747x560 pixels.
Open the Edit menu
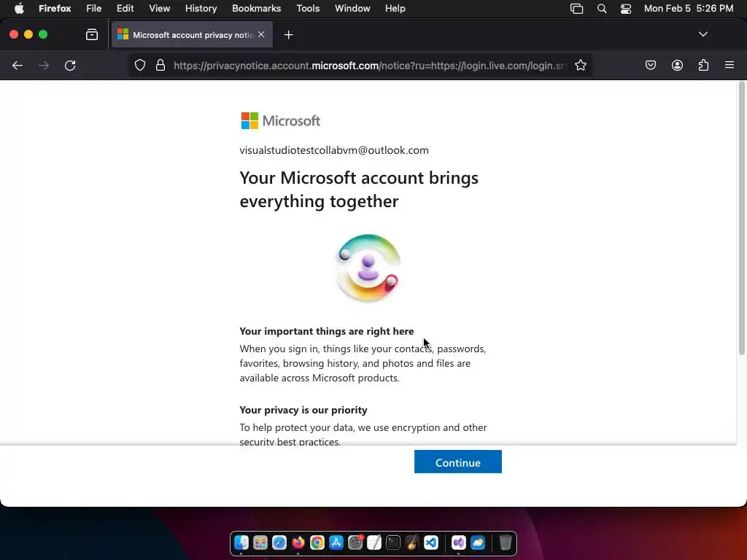(x=125, y=8)
